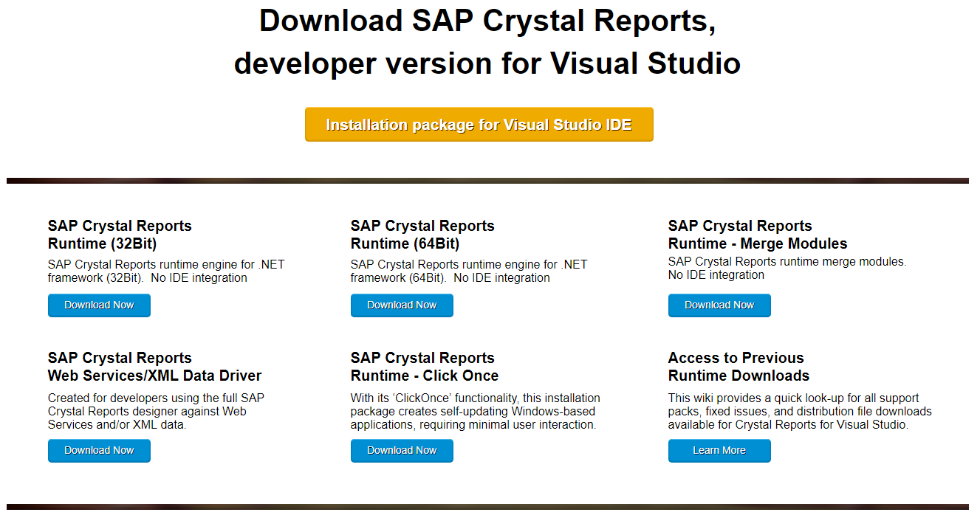Select the page title Download SAP Crystal Reports

(487, 42)
